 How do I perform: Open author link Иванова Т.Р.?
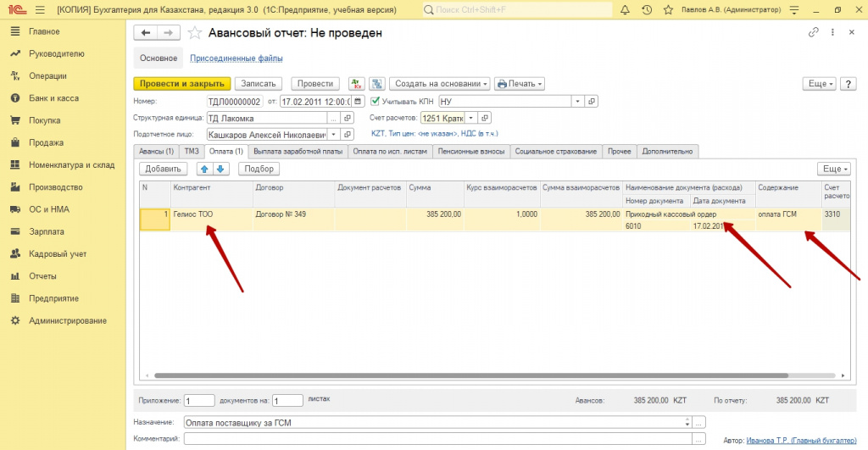pos(801,441)
